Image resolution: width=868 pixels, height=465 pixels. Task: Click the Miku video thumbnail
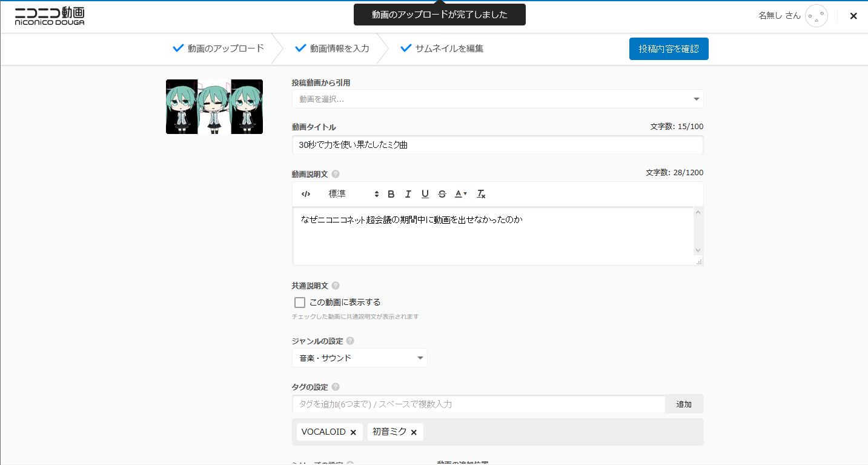214,107
